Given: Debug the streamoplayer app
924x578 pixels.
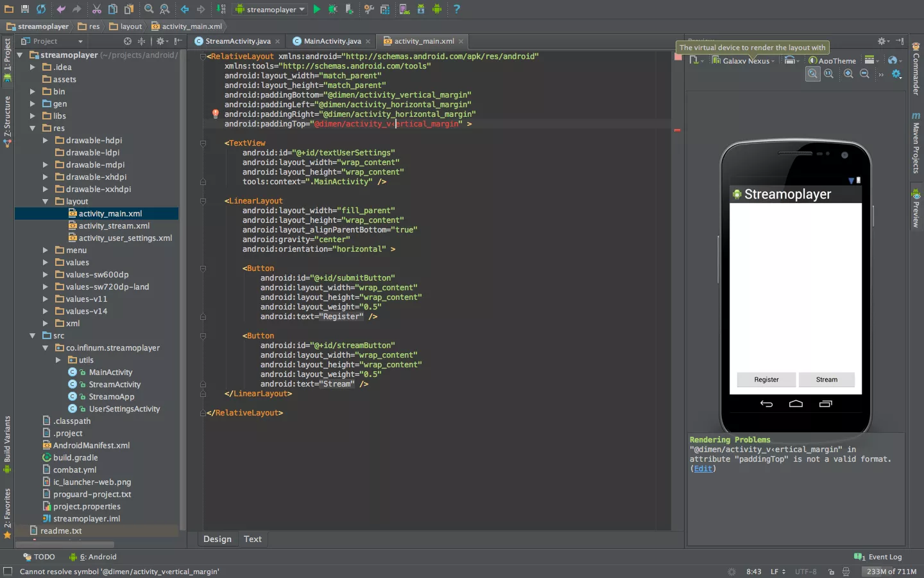Looking at the screenshot, I should click(332, 9).
